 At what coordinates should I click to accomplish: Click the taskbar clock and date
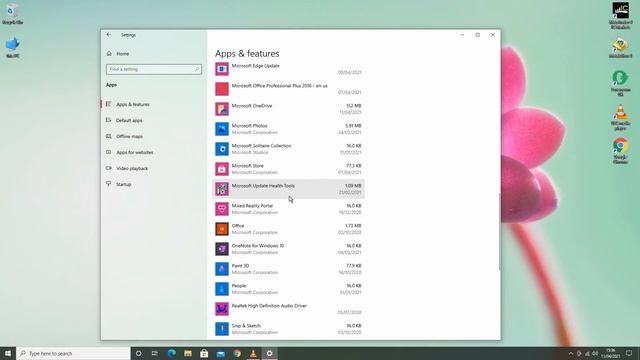pos(611,353)
